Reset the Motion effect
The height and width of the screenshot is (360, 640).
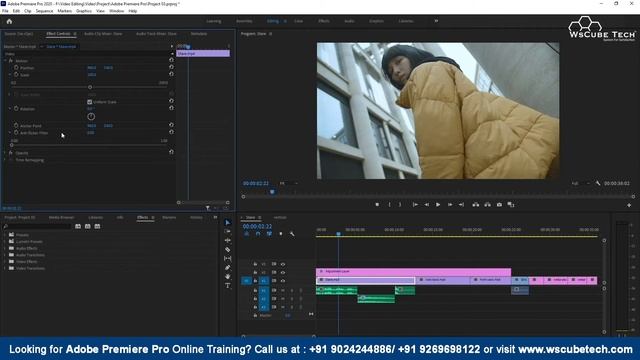tap(171, 60)
